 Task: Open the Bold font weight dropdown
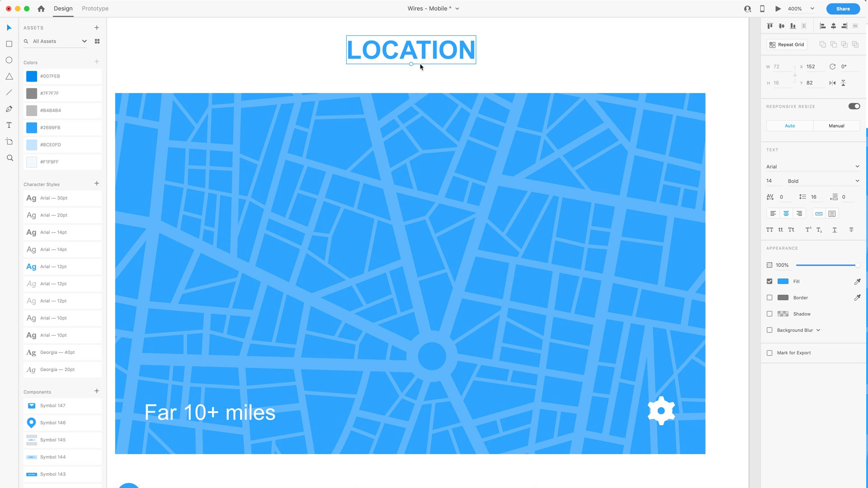pos(824,181)
